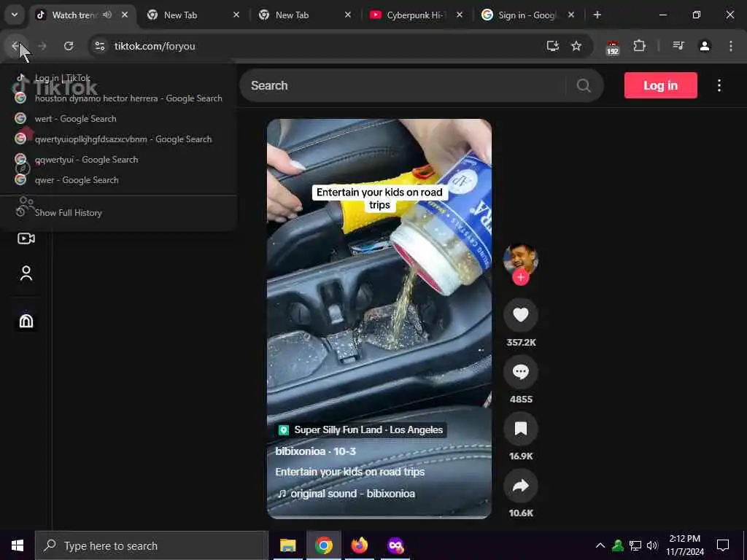Share the video with the arrow icon
Screen dimensions: 747x560
[521, 485]
